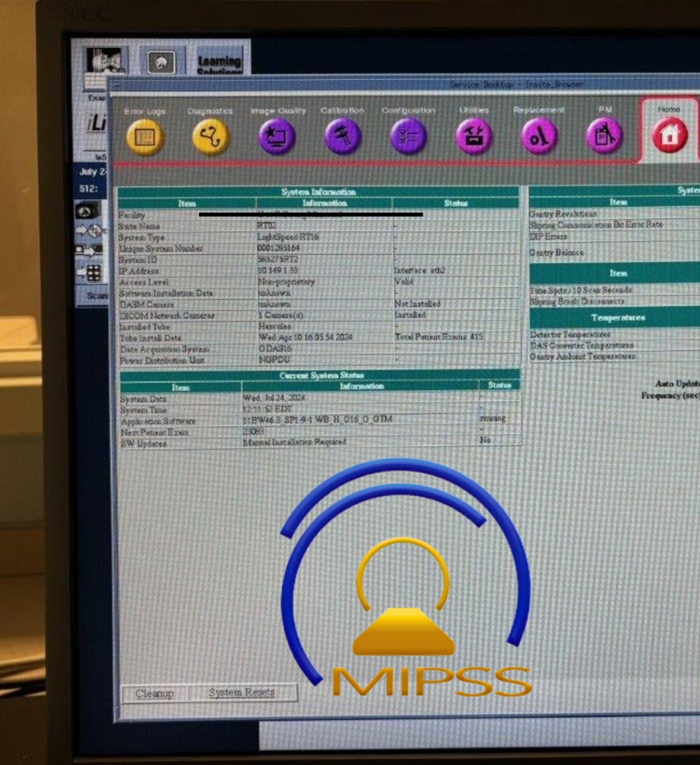Select the Application Software version string
This screenshot has width=700, height=765.
point(318,419)
